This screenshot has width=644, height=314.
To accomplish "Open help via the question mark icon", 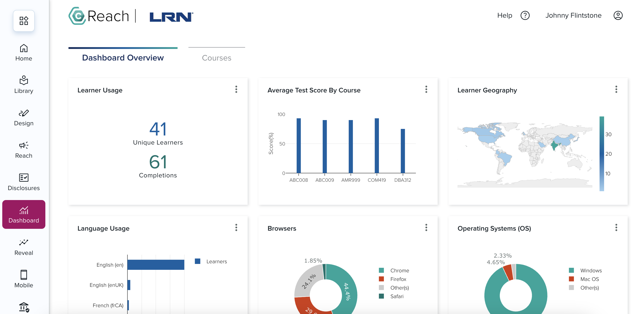I will 525,15.
